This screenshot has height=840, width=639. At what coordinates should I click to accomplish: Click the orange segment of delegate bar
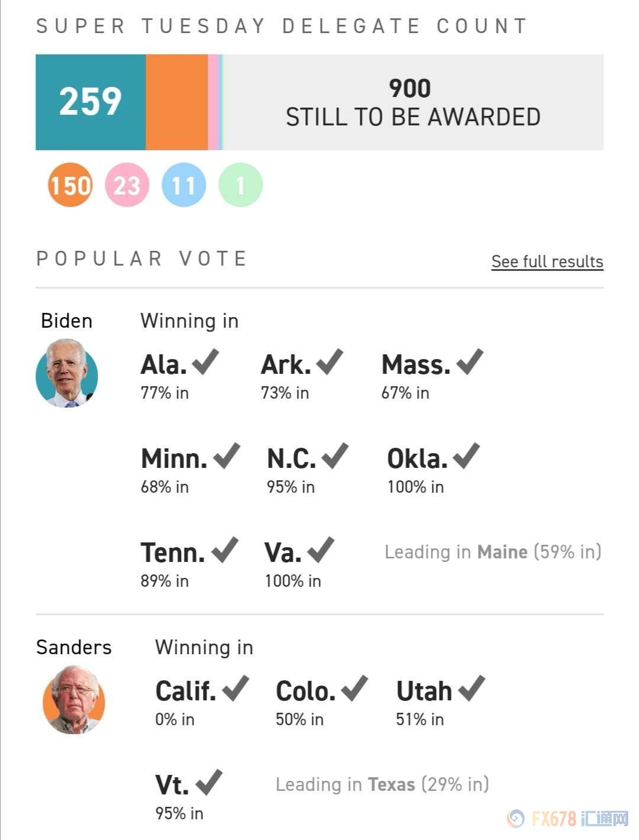176,102
